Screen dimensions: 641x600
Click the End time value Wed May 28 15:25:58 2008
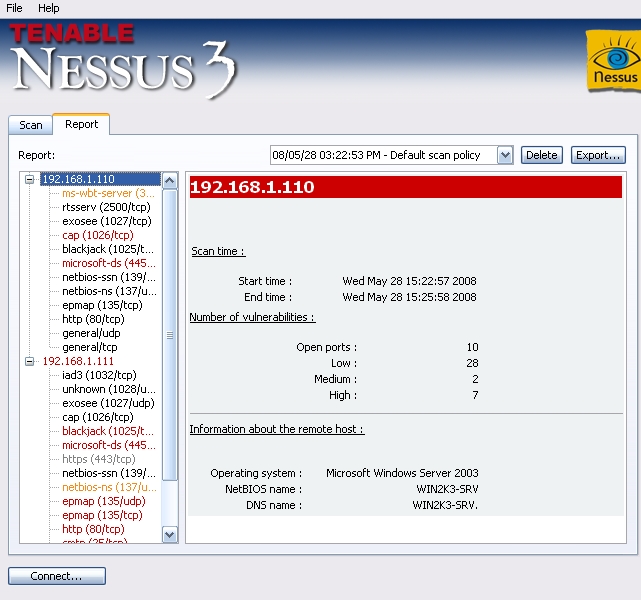pyautogui.click(x=409, y=297)
